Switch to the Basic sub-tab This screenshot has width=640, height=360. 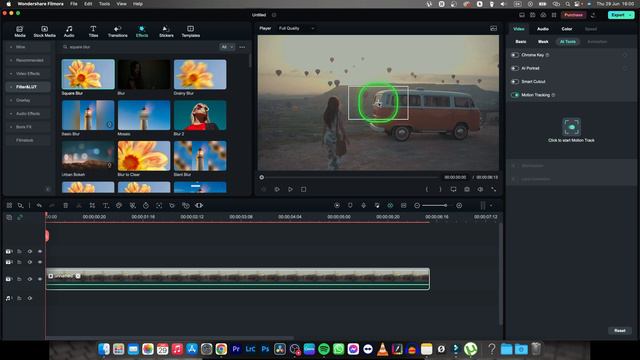tap(520, 42)
